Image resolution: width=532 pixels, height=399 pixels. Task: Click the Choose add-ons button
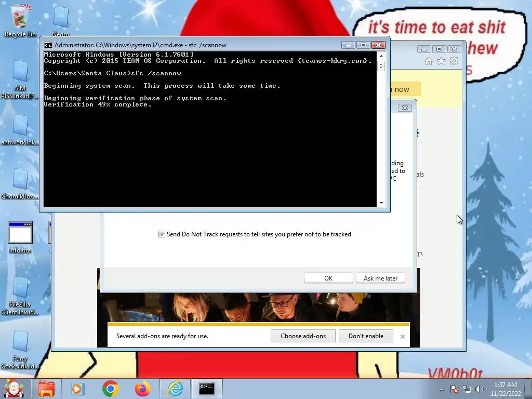303,336
